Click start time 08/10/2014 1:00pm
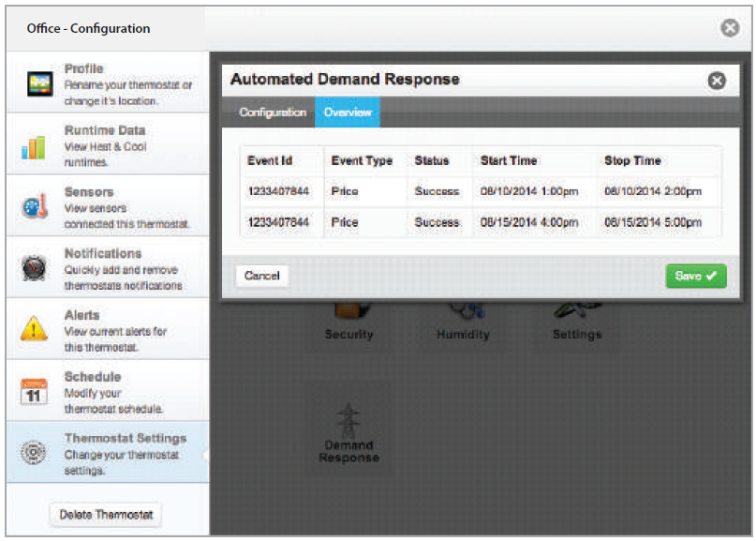Viewport: 756px width, 541px height. 529,191
